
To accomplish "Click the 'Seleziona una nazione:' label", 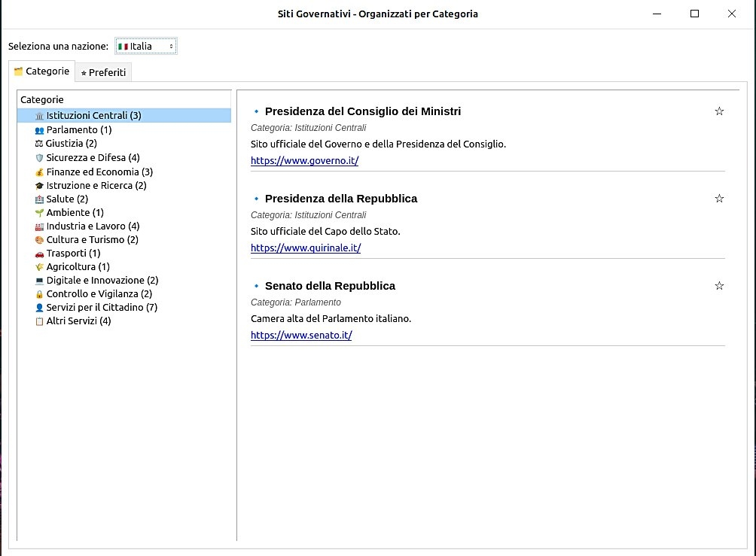I will click(x=58, y=46).
